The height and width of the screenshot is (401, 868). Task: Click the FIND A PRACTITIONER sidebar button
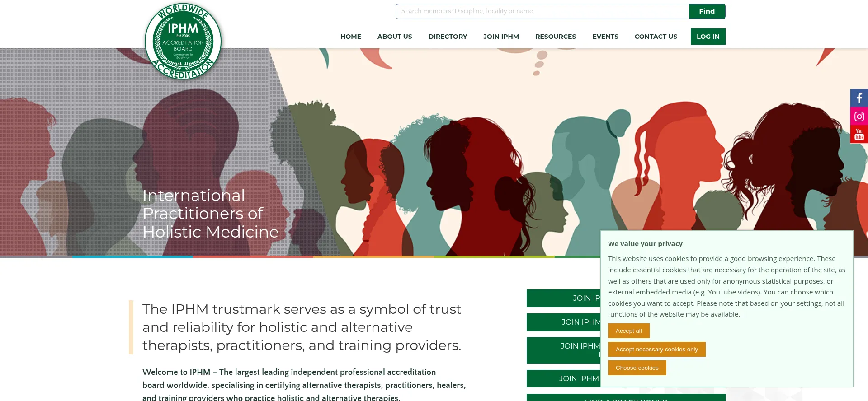[626, 398]
